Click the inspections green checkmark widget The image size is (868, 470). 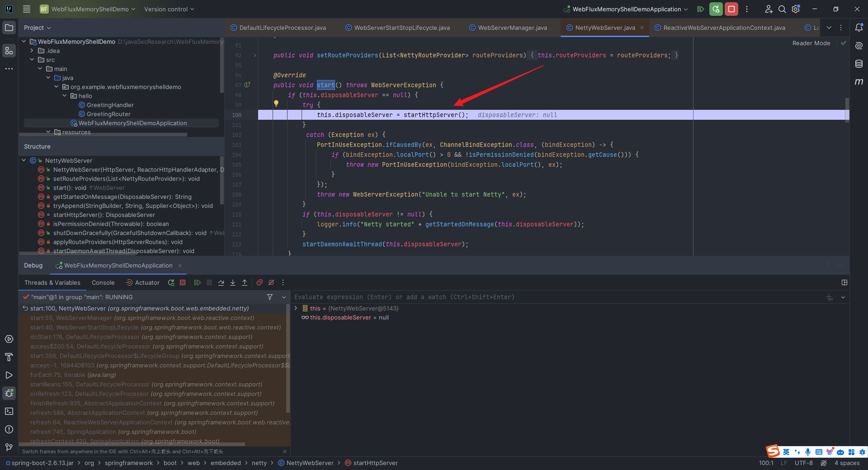pyautogui.click(x=843, y=43)
